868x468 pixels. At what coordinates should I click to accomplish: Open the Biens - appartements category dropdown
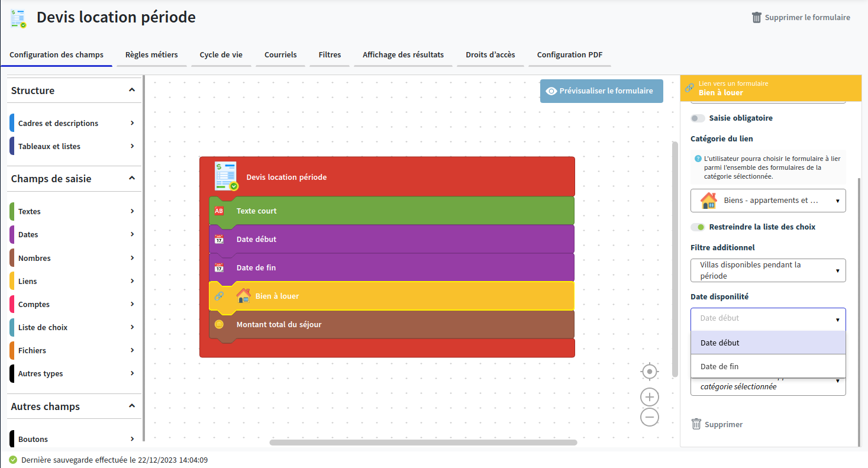[x=767, y=201]
